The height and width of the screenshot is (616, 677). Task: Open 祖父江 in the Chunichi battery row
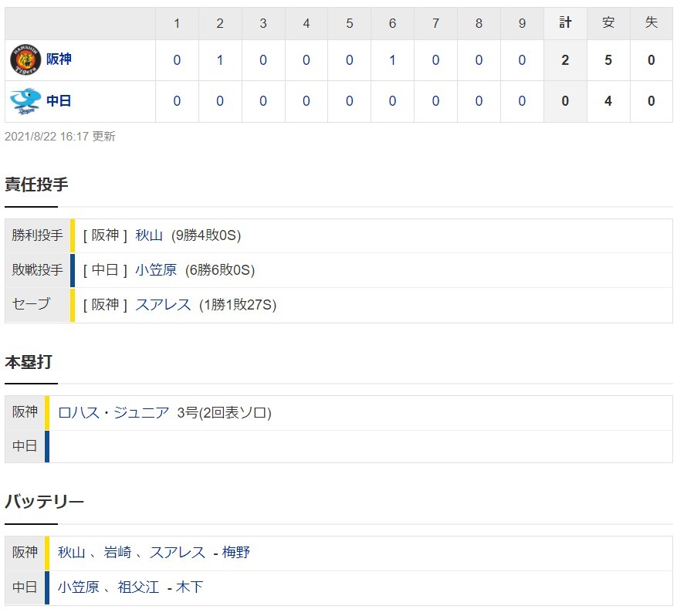(138, 587)
